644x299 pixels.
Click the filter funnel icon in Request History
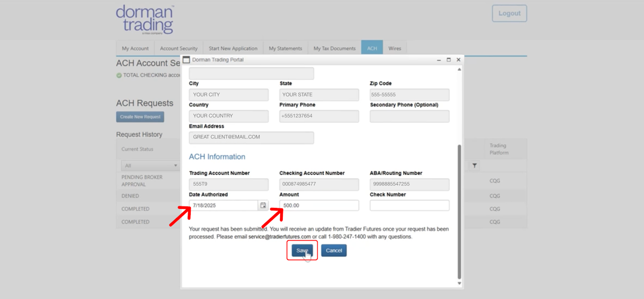pos(474,166)
